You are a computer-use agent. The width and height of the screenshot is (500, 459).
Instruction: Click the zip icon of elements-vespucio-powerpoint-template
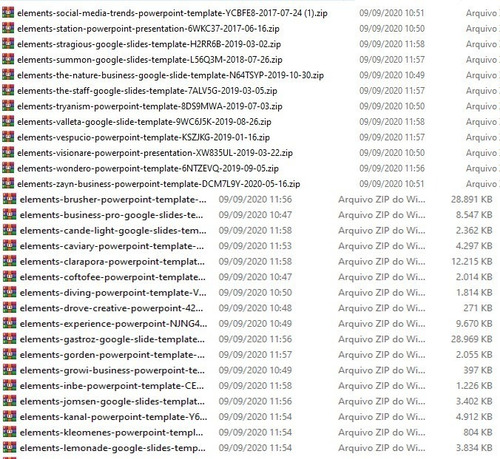coord(8,137)
